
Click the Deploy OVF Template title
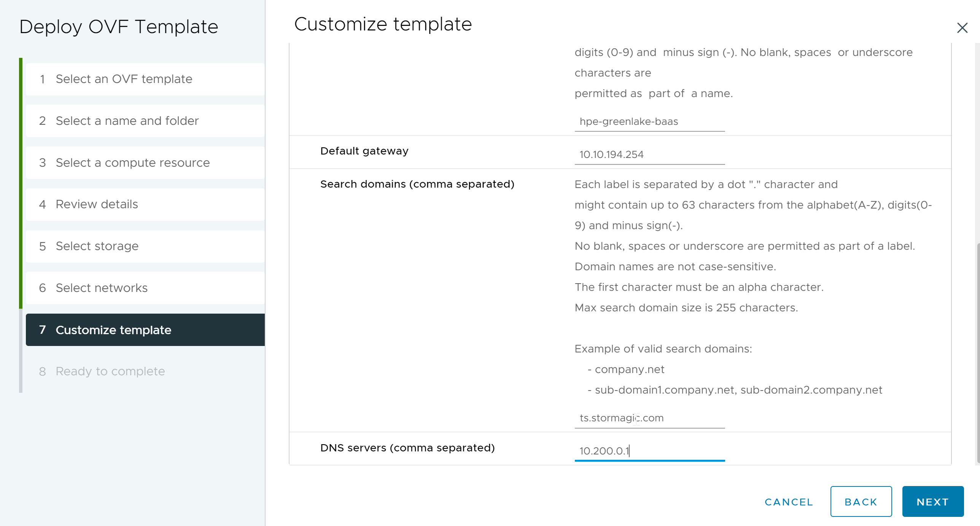pyautogui.click(x=119, y=27)
